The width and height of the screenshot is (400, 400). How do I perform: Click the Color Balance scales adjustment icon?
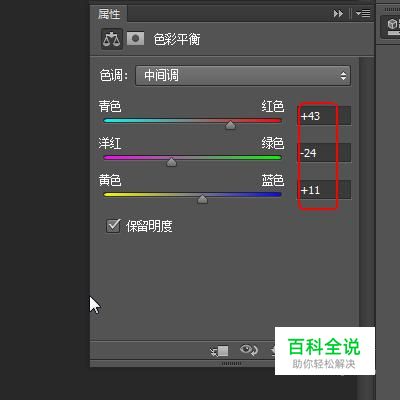point(112,39)
